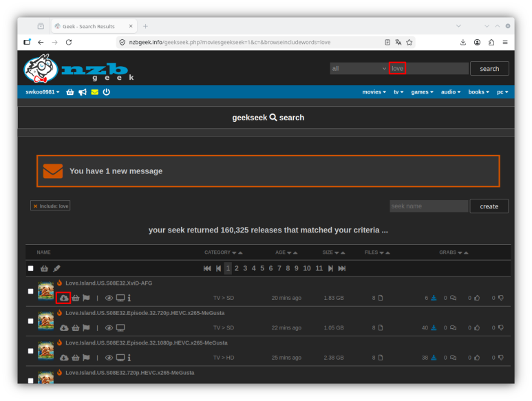Show info for Love.Island.US.S08E32.XviD-AFG
Screen dimensions: 532x401
click(129, 298)
